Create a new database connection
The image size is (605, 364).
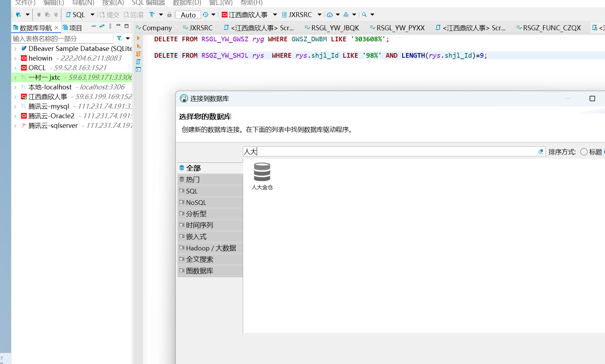point(19,15)
